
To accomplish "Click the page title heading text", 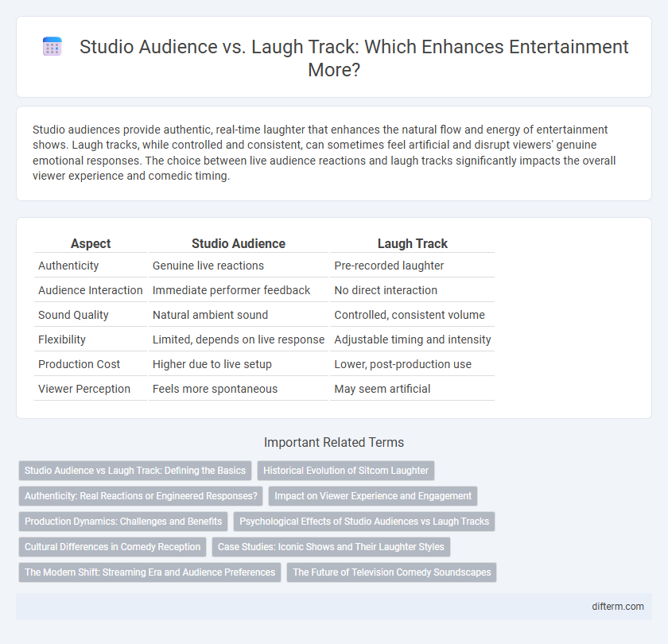I will (354, 57).
